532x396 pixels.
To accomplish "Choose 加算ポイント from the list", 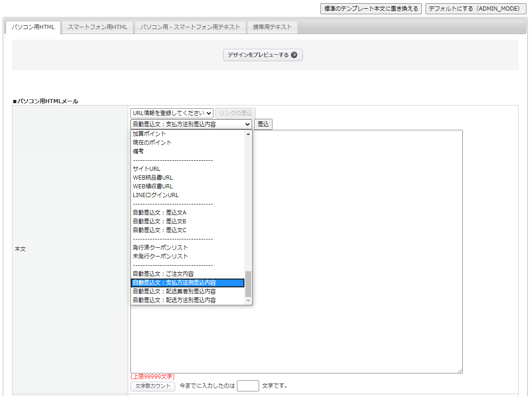I will point(149,134).
